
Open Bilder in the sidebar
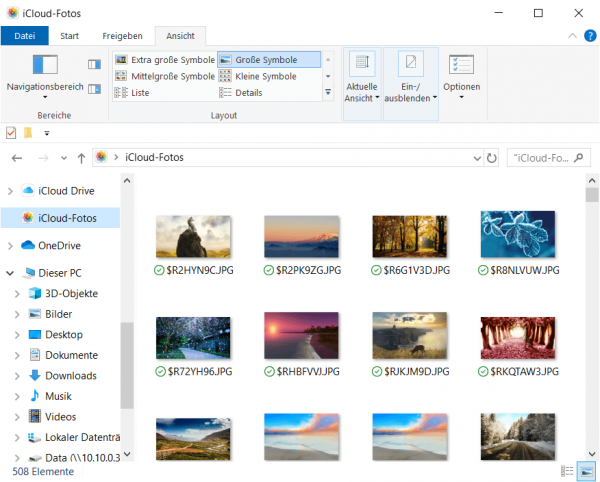58,314
